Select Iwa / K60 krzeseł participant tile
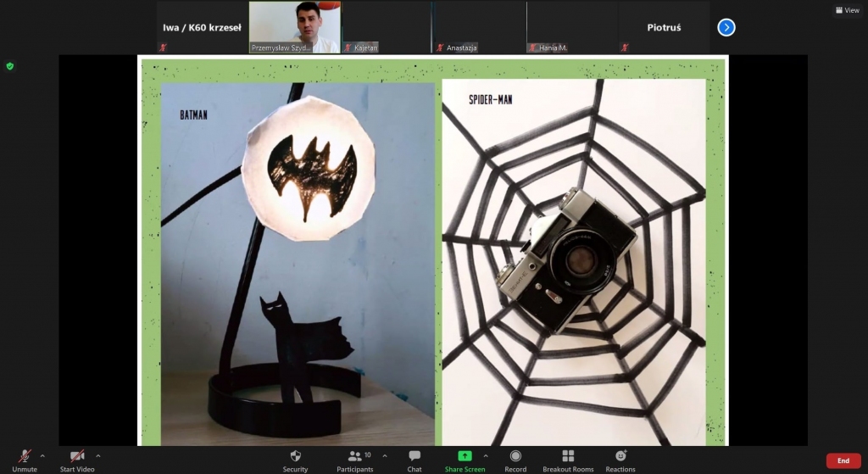The width and height of the screenshot is (868, 474). pos(202,27)
